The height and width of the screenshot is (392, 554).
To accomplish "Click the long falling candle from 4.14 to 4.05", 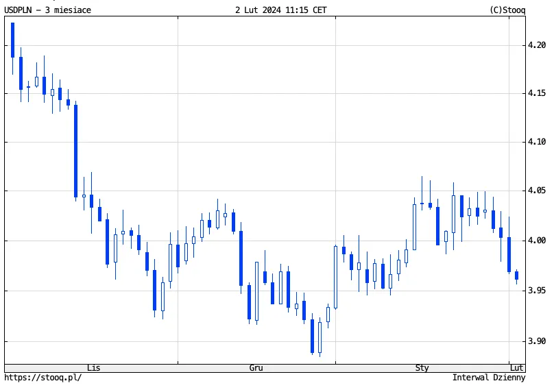I will coord(75,151).
